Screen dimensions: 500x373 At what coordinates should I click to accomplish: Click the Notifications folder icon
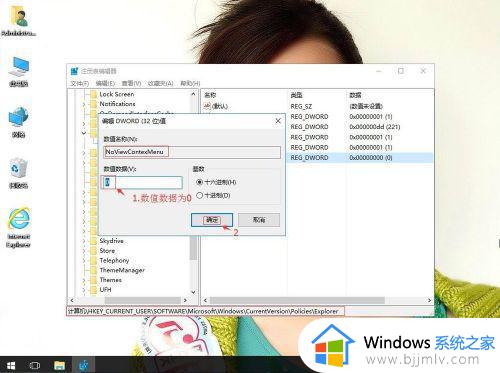pyautogui.click(x=93, y=104)
